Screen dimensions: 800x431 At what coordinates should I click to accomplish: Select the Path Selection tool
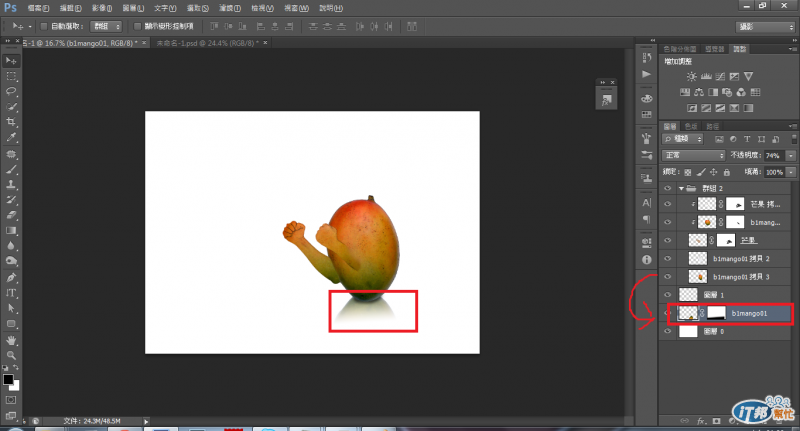[11, 309]
